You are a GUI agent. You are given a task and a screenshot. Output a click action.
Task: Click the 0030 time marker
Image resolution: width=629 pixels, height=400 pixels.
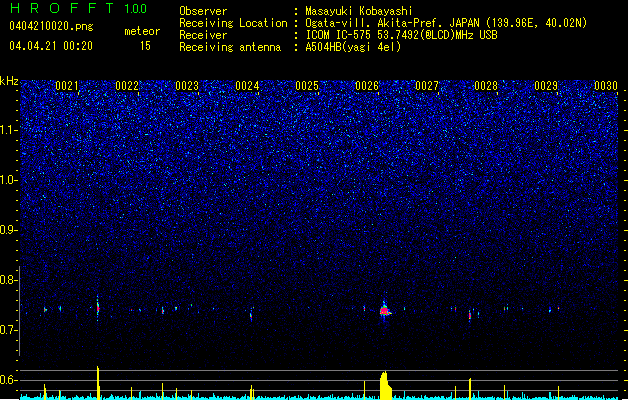tap(606, 86)
